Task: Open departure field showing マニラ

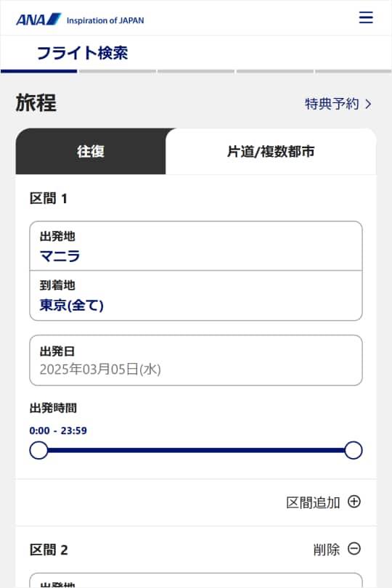Action: click(196, 246)
